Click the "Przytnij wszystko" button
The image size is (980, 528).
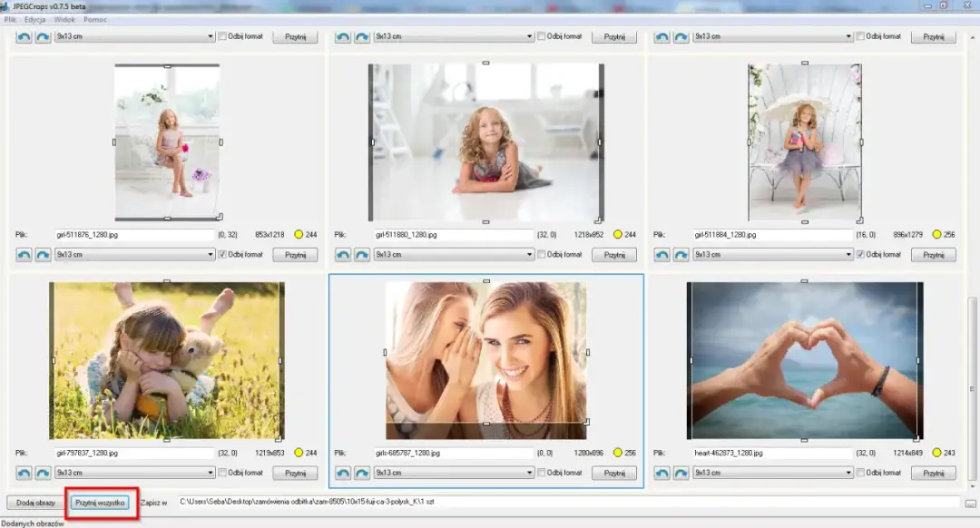coord(102,502)
